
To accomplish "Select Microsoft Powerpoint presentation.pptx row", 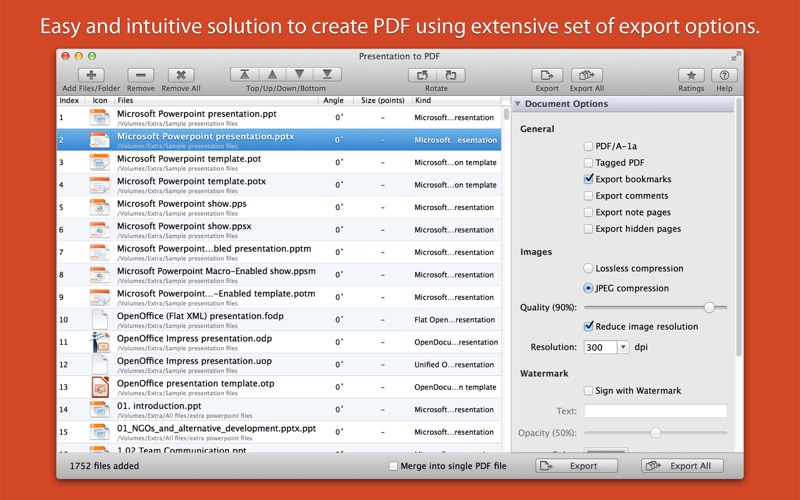I will (279, 140).
